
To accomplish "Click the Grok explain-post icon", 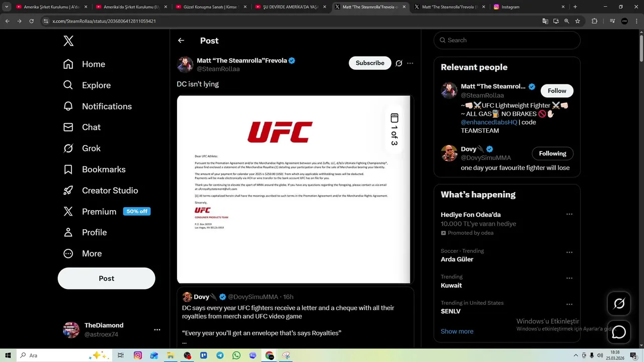I will 399,63.
